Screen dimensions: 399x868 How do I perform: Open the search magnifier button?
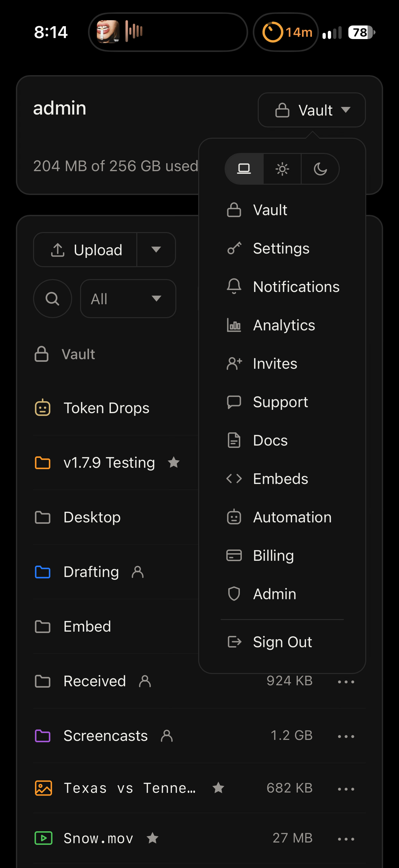coord(53,299)
